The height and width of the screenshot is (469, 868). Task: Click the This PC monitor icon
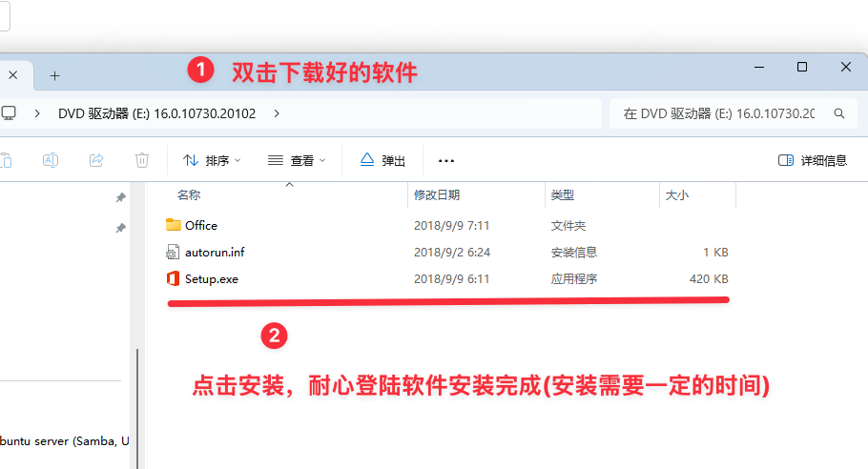tap(9, 113)
